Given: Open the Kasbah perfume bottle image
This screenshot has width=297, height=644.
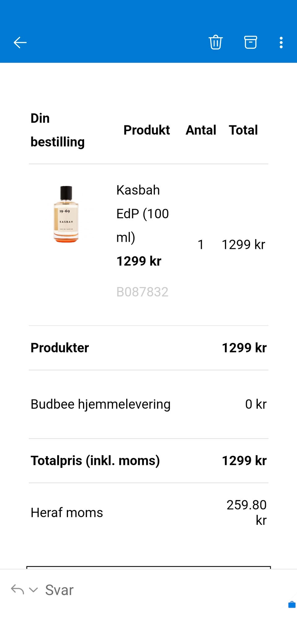Looking at the screenshot, I should [x=66, y=214].
